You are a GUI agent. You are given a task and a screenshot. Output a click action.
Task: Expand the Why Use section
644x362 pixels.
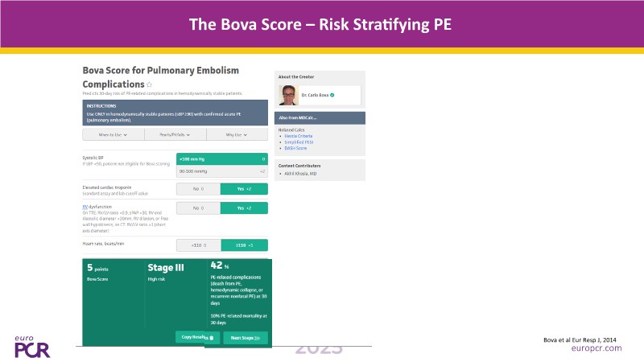pos(237,134)
